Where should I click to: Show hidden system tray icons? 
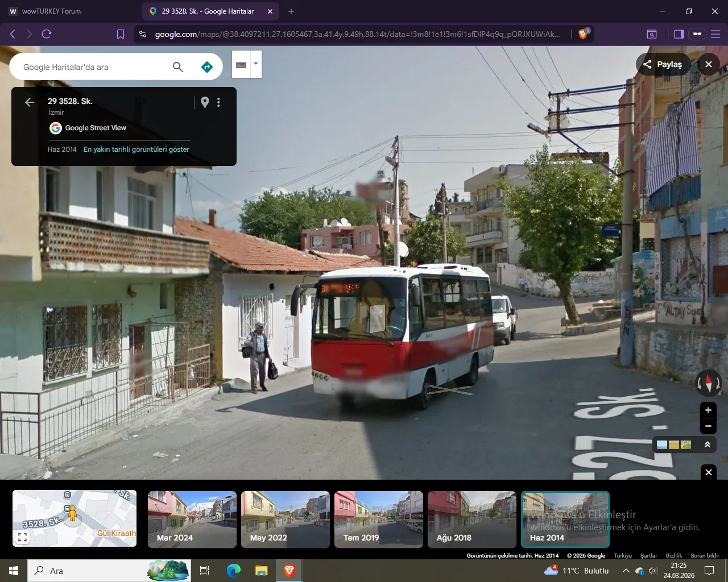pos(626,571)
